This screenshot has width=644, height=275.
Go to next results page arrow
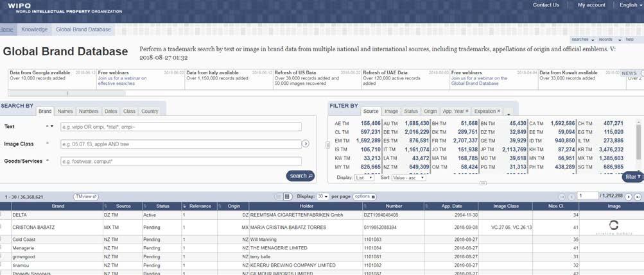[628, 197]
